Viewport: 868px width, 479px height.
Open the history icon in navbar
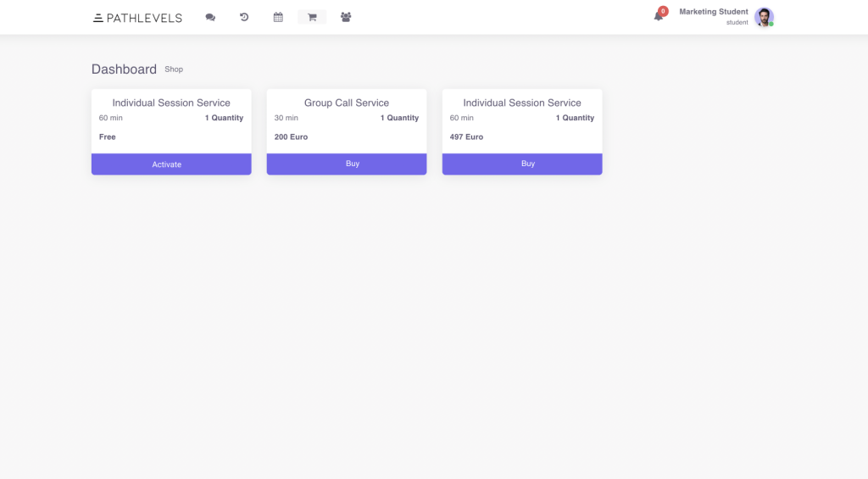244,17
